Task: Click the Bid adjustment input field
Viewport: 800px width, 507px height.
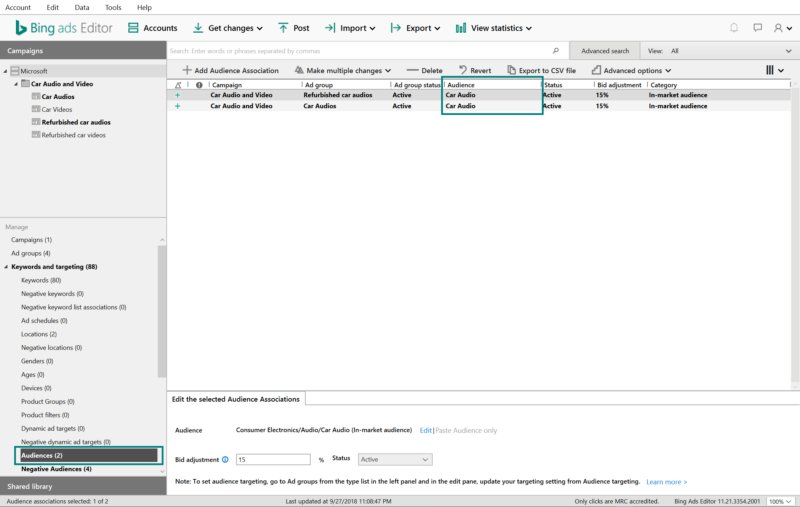Action: (x=273, y=460)
